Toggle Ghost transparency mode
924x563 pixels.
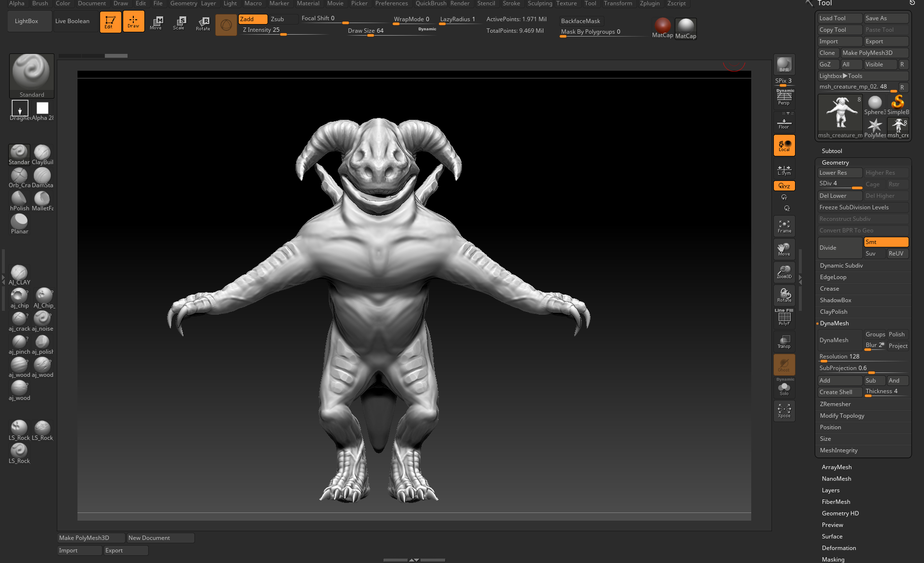click(784, 365)
